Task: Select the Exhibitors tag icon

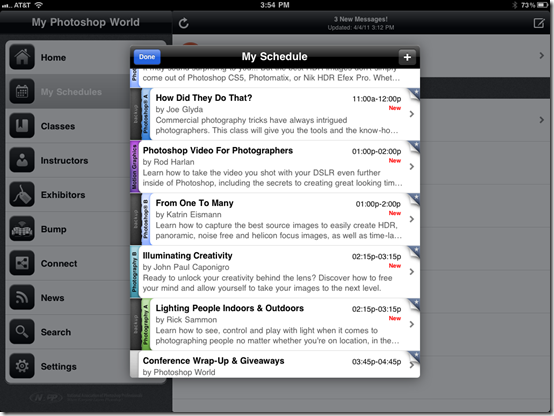Action: tap(22, 194)
